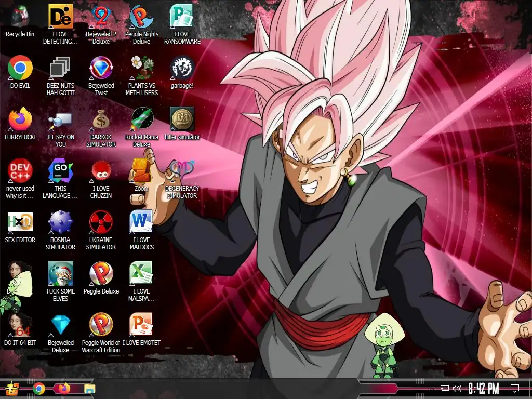Open the notification center icon
This screenshot has width=532, height=399.
[515, 389]
